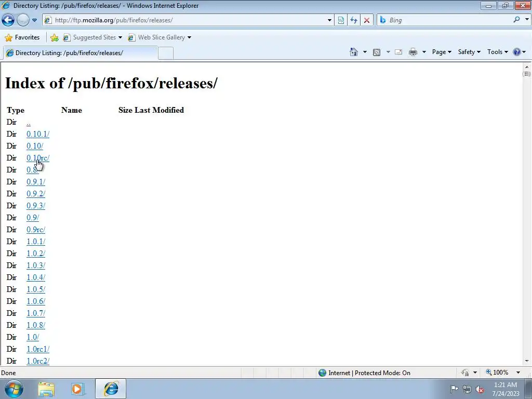This screenshot has width=532, height=399.
Task: Click the 100% zoom level button
Action: click(497, 373)
